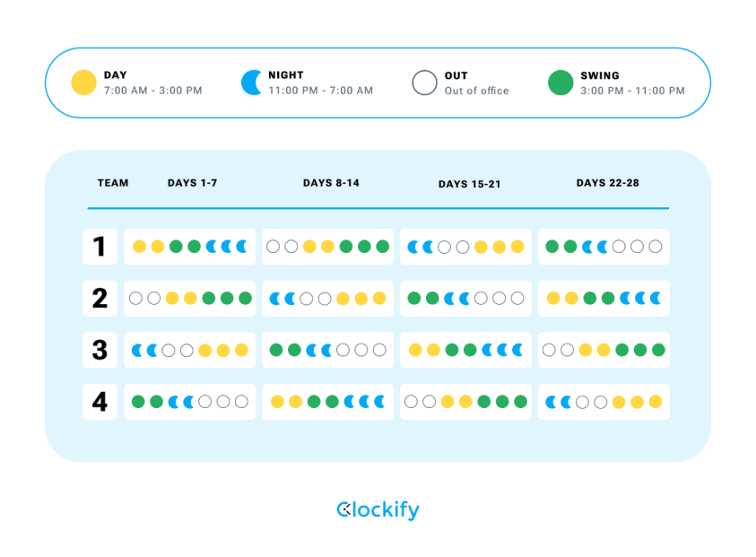Click the Night hours text 11:00 PM - 7:00 AM
The height and width of the screenshot is (557, 756).
click(x=320, y=91)
